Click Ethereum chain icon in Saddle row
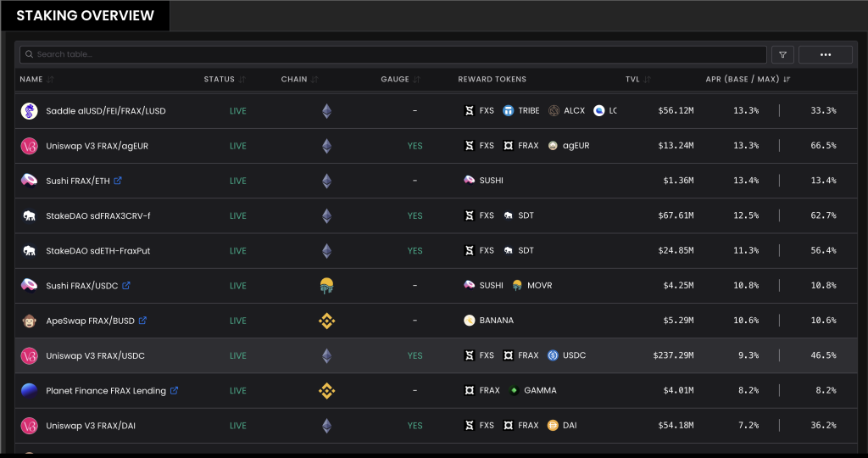 [x=326, y=111]
